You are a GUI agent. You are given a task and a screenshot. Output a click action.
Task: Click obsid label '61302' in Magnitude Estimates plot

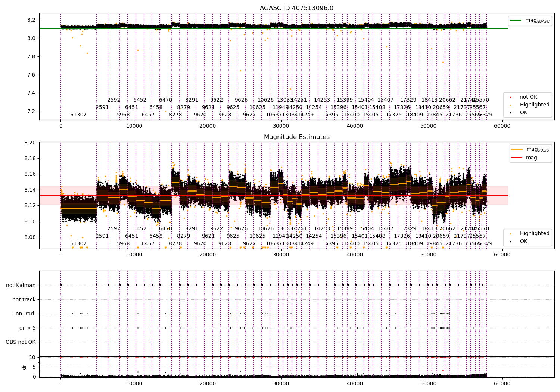pyautogui.click(x=78, y=244)
